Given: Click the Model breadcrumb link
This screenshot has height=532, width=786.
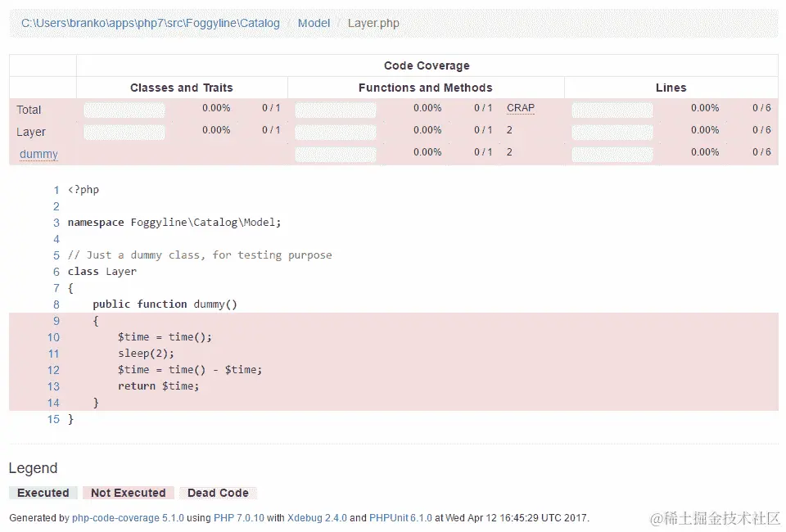Looking at the screenshot, I should (x=314, y=24).
